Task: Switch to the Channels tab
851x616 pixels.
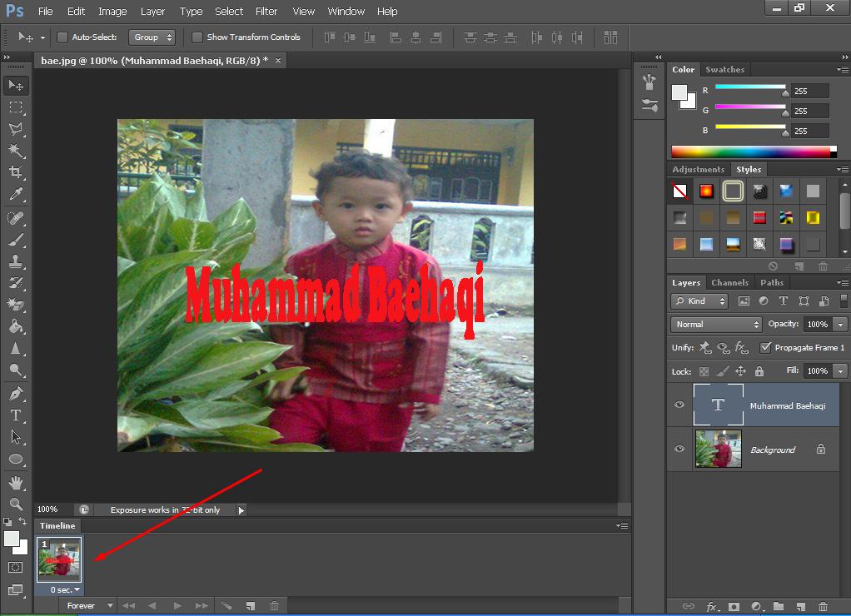Action: 729,283
